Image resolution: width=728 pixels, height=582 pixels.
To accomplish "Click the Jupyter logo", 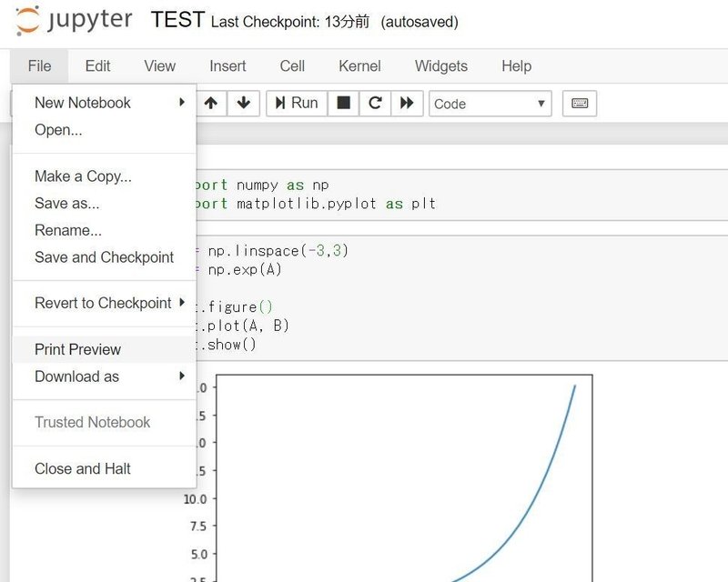I will click(75, 21).
